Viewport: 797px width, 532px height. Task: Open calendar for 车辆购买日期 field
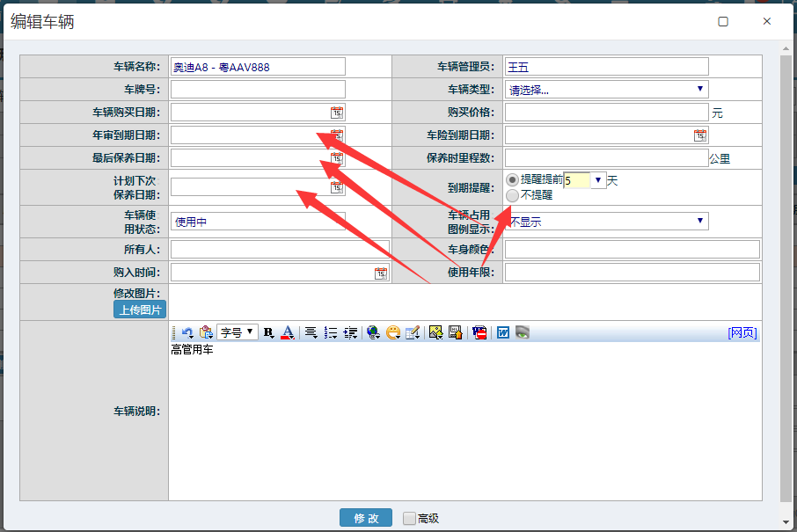pyautogui.click(x=336, y=112)
